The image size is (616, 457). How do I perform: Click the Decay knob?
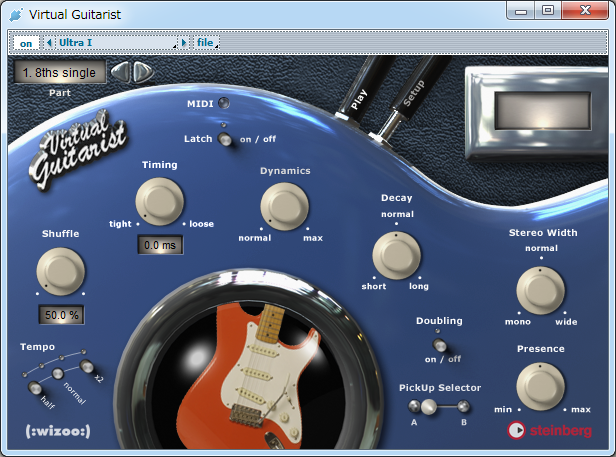(x=396, y=255)
